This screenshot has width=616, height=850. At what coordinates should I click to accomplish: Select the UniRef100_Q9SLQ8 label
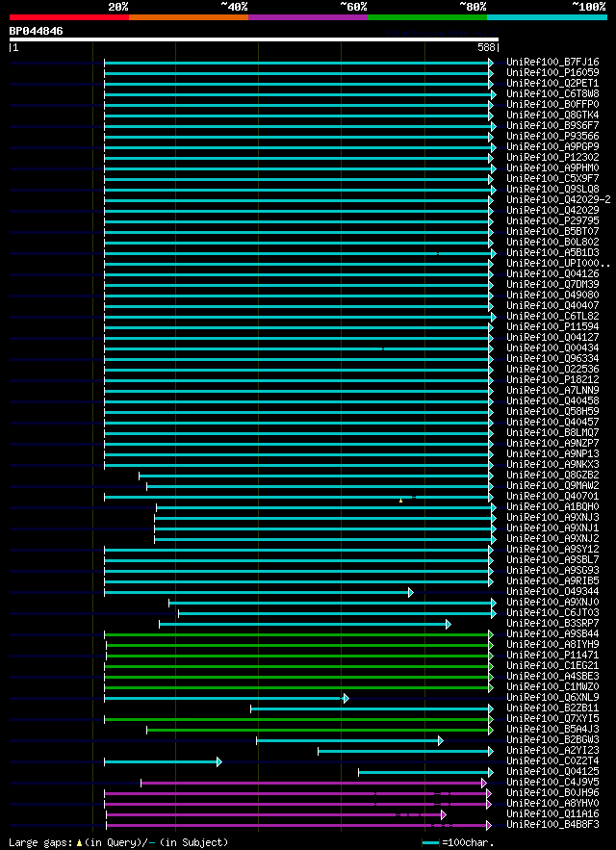[x=552, y=190]
